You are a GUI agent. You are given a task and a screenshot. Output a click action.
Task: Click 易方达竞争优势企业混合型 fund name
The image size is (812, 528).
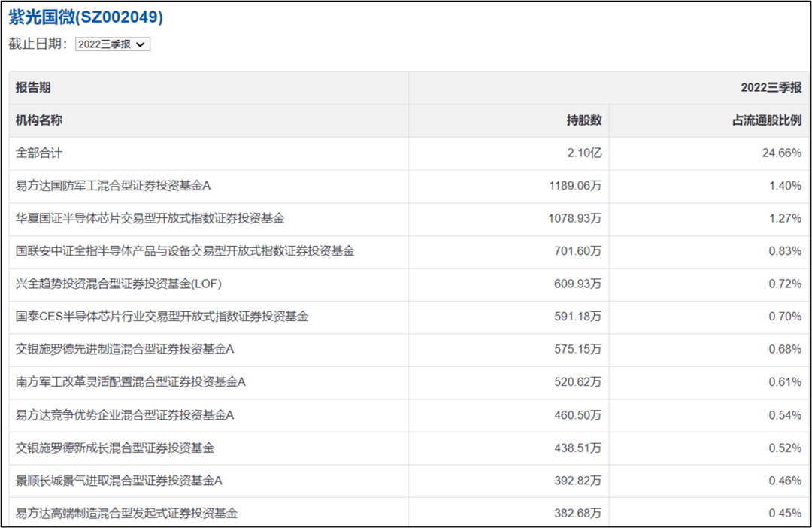[x=126, y=414]
